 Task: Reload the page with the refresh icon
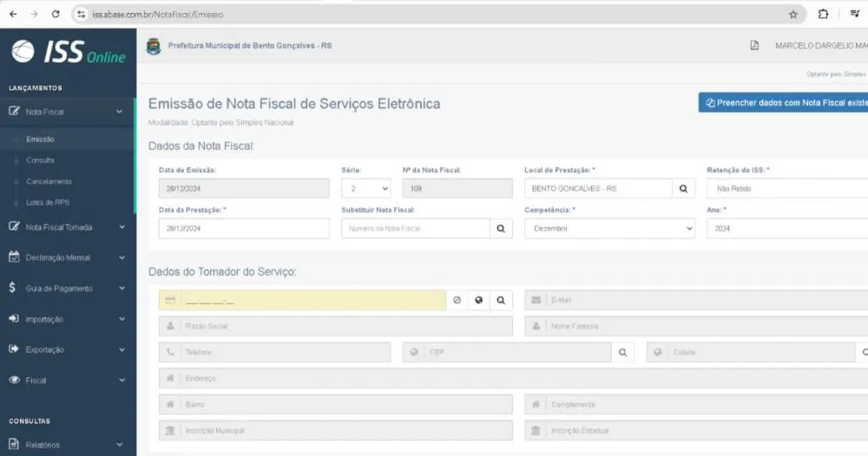56,15
